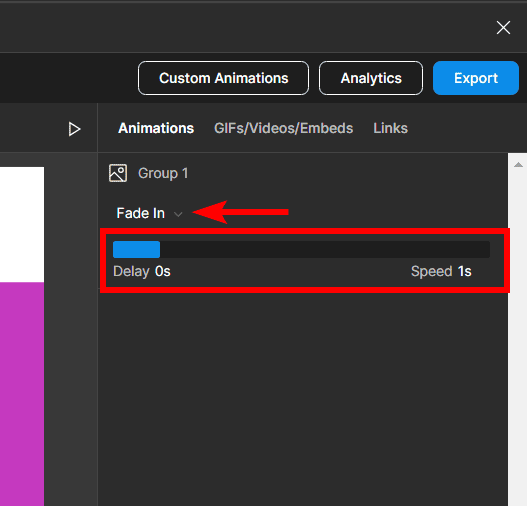Image resolution: width=527 pixels, height=506 pixels.
Task: Click the dark timeline track area
Action: [325, 250]
